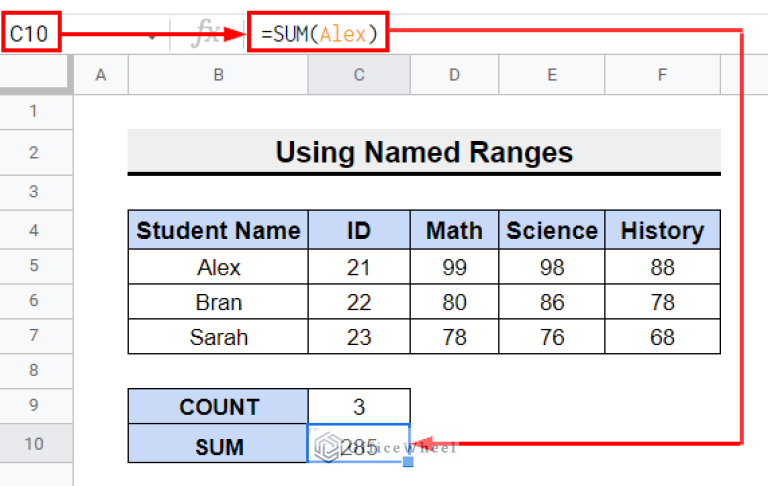The height and width of the screenshot is (486, 768).
Task: Select row 10 header
Action: point(36,444)
